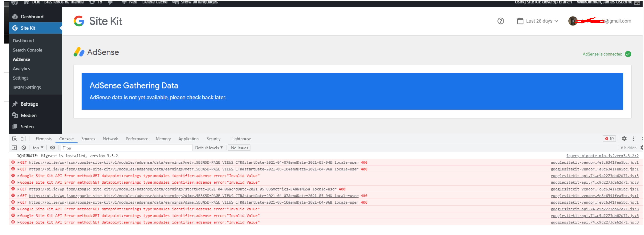The height and width of the screenshot is (235, 644).
Task: Expand the first GET earnings metr startDate=2021-04-07 error
Action: pyautogui.click(x=18, y=162)
